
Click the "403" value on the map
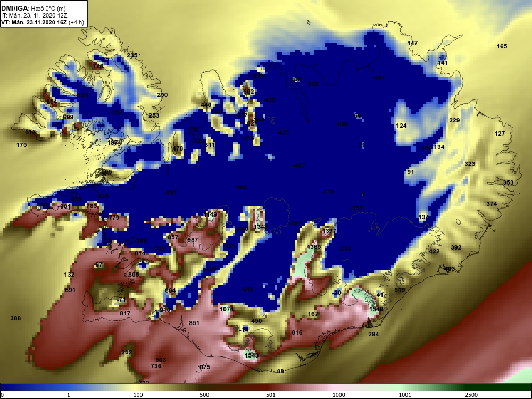[449, 269]
